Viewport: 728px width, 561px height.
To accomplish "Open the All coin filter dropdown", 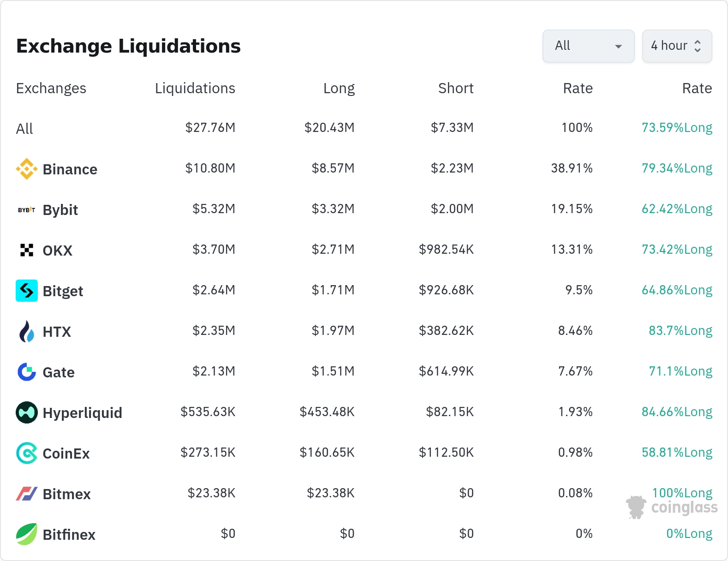I will 588,46.
